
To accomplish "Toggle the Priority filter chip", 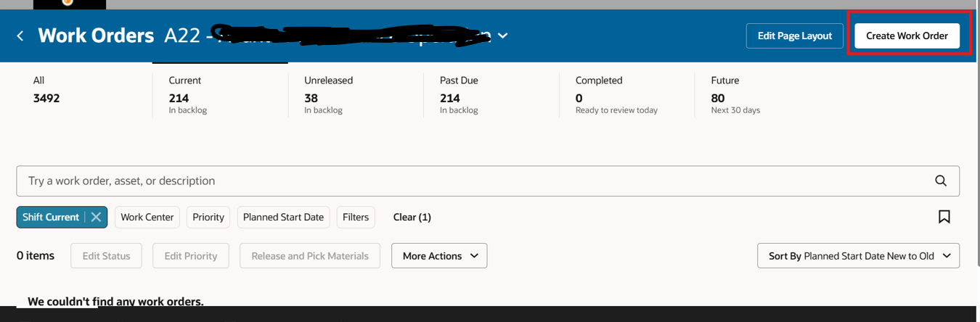I will pyautogui.click(x=208, y=217).
